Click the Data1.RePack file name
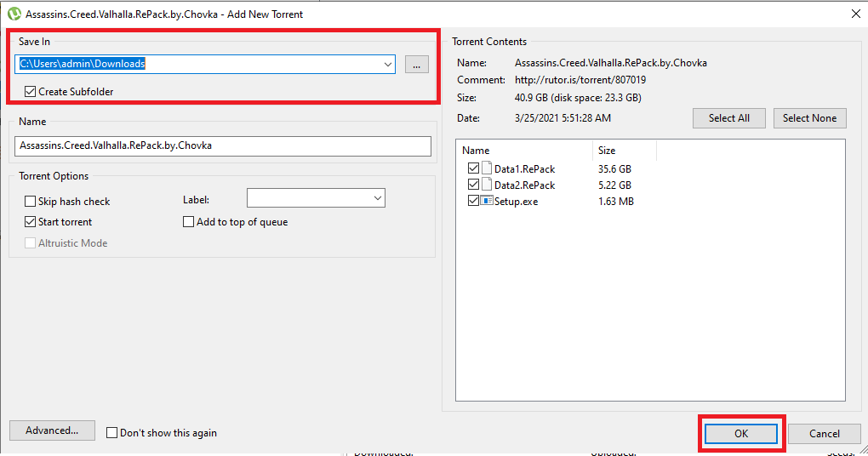This screenshot has height=456, width=868. click(x=524, y=168)
